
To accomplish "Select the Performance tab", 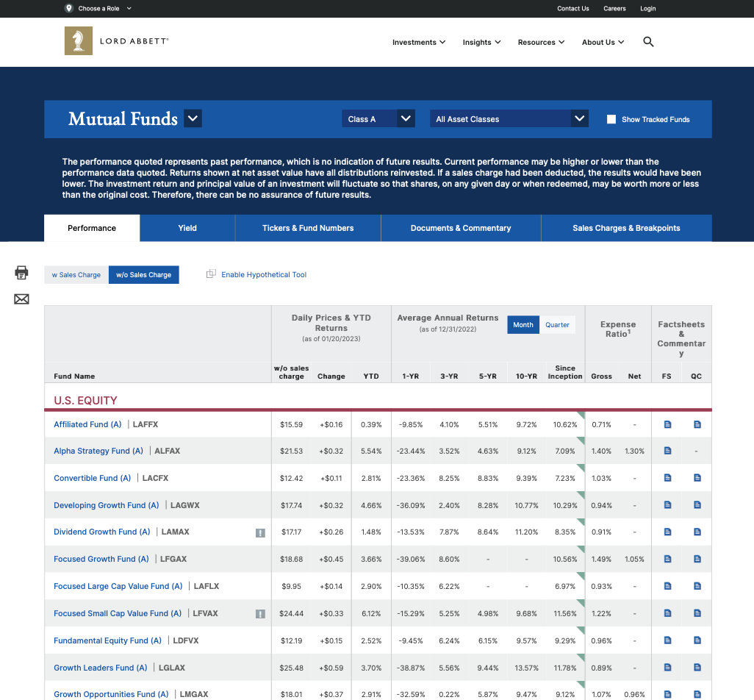I will click(92, 228).
